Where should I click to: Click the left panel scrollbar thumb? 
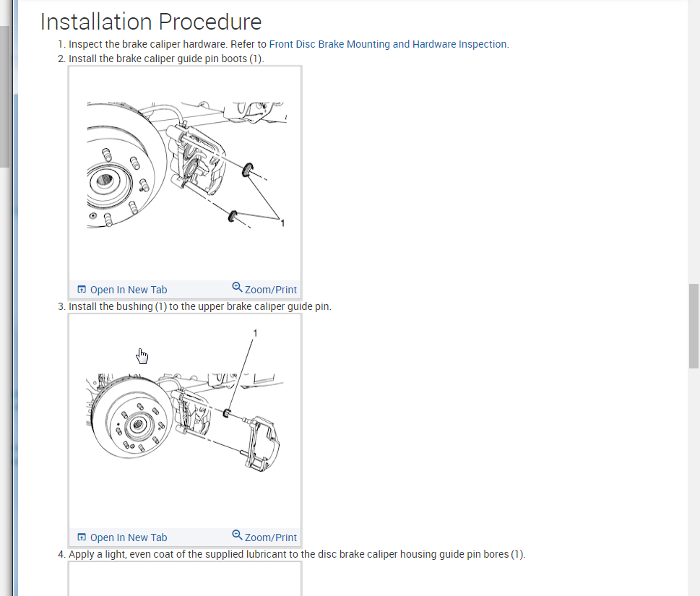4,96
